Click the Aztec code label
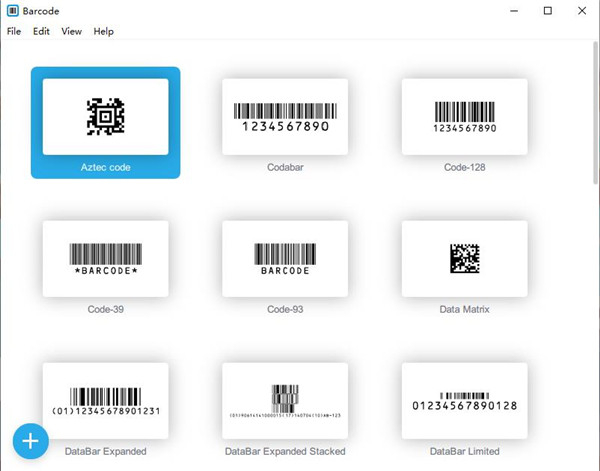Screen dimensions: 600x471 coord(106,167)
